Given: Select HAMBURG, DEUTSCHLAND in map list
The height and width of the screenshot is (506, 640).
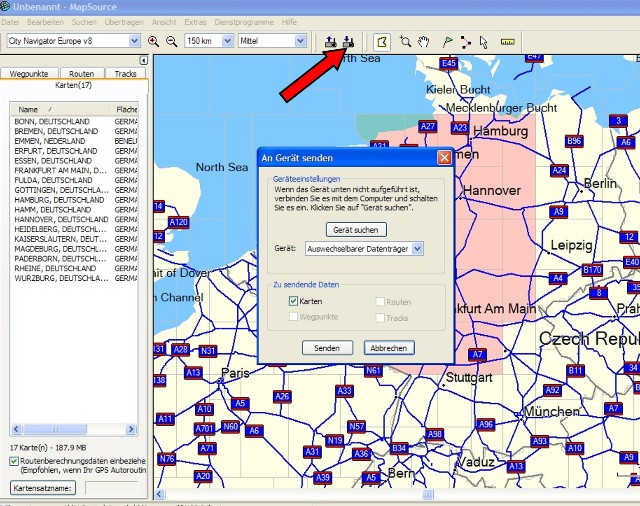Looking at the screenshot, I should pos(59,200).
